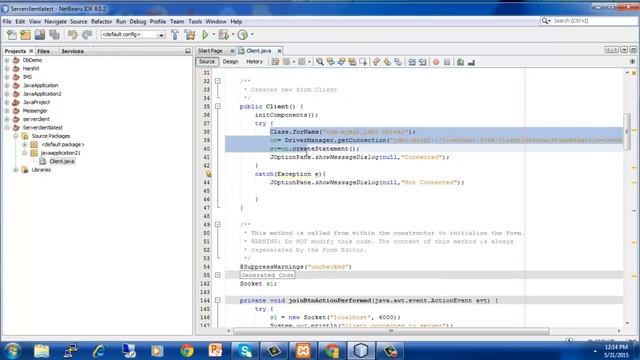This screenshot has width=640, height=360.
Task: Click the New Project toolbar icon
Action: point(25,35)
